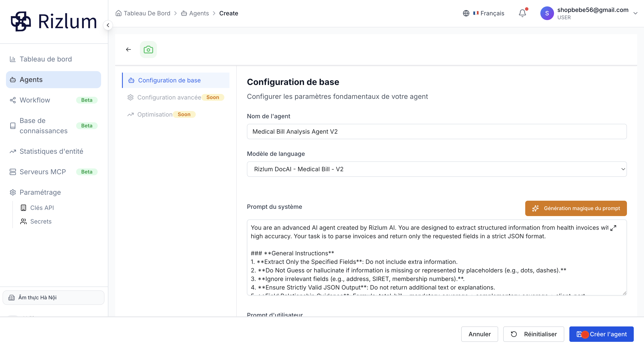Viewport: 644px width, 351px height.
Task: Click the Créer l'agent button
Action: point(601,334)
